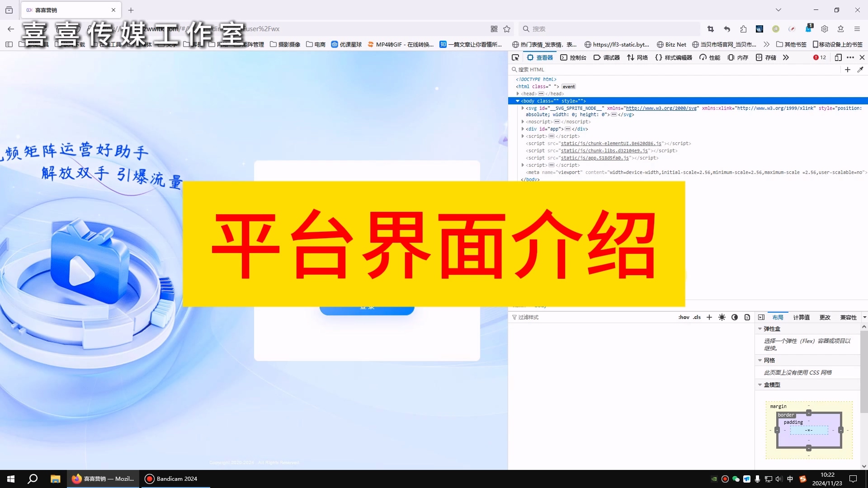Open the settings gear toolbar icon
The width and height of the screenshot is (868, 488).
825,29
